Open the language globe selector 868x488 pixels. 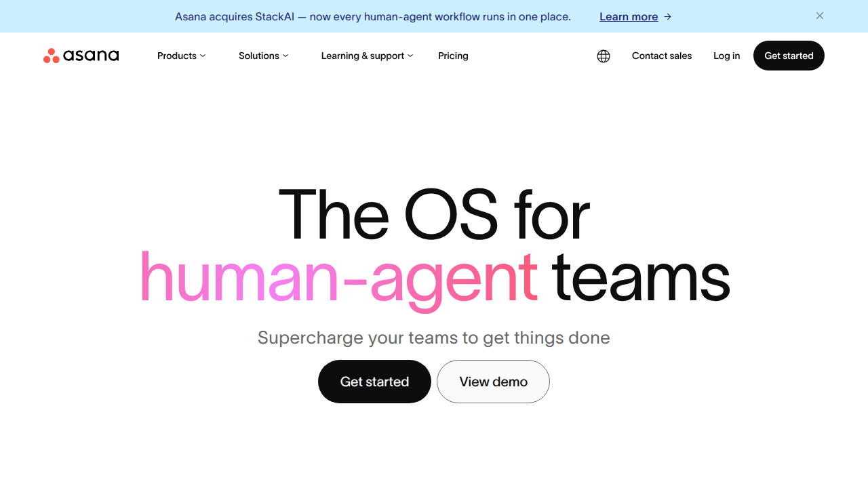604,56
